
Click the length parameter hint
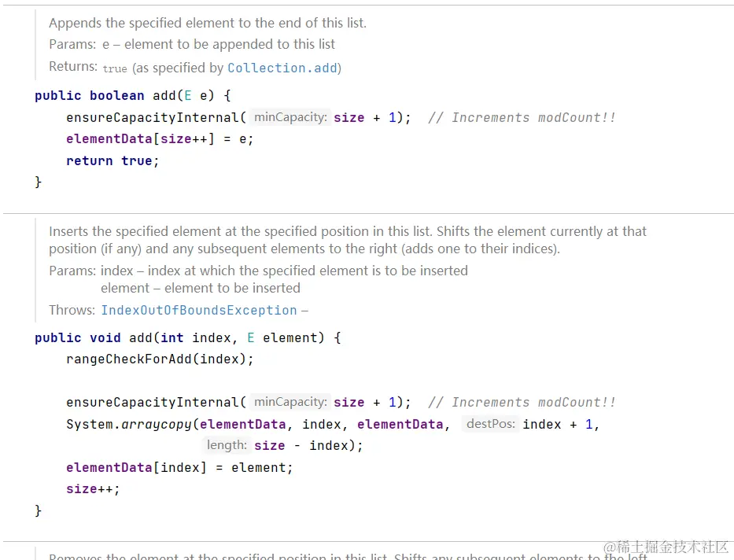(226, 445)
